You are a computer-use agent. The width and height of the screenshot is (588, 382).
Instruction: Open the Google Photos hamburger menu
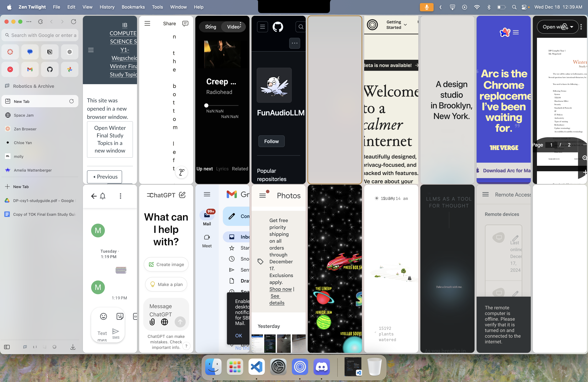[262, 196]
